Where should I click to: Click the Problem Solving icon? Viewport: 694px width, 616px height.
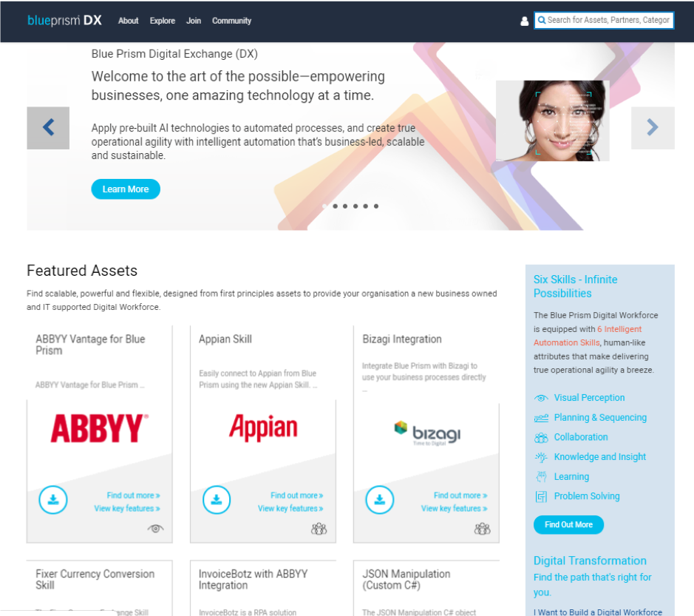(541, 496)
